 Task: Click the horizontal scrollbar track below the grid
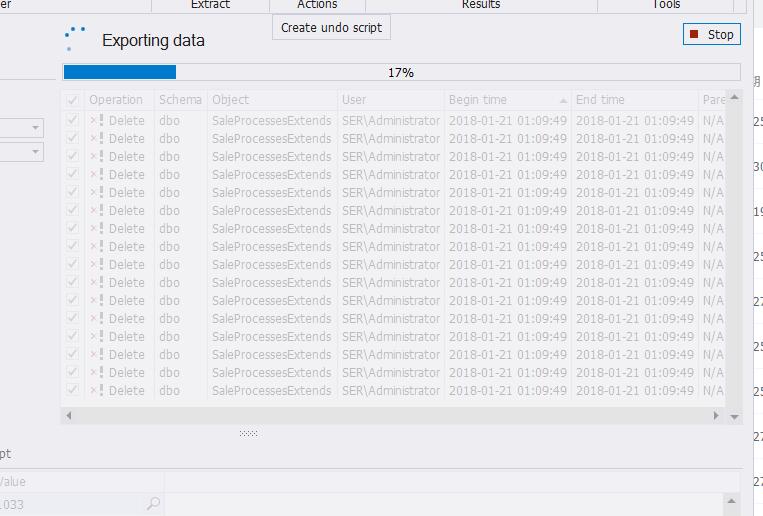(392, 416)
